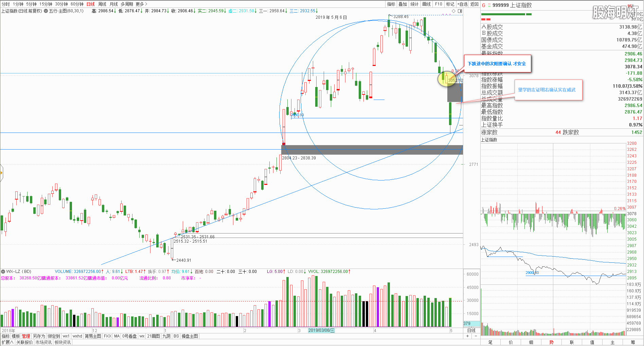Viewport: 644px width, 346px height.
Task: Open the 联 linked tab
Action: [x=572, y=342]
